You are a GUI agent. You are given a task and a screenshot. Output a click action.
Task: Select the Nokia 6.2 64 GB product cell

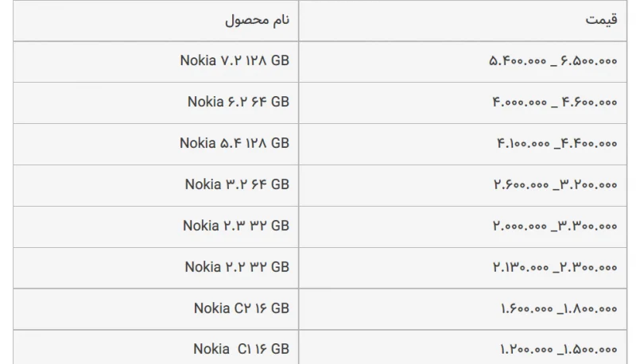pyautogui.click(x=156, y=103)
